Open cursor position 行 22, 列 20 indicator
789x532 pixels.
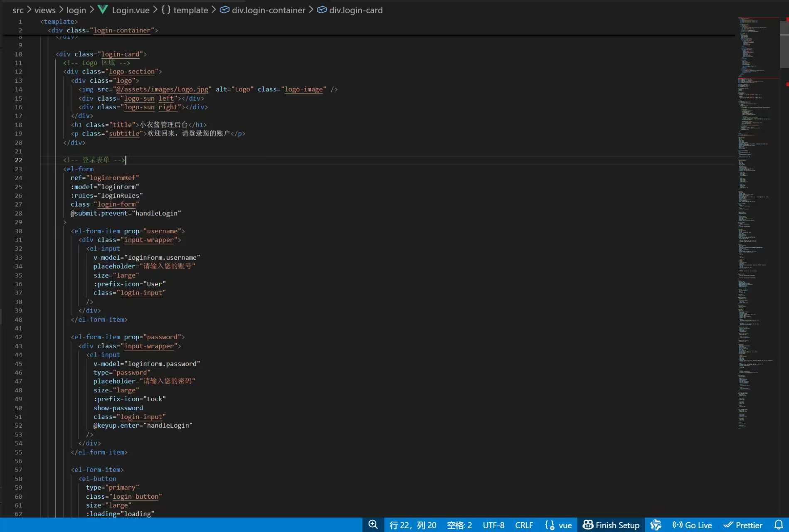413,525
